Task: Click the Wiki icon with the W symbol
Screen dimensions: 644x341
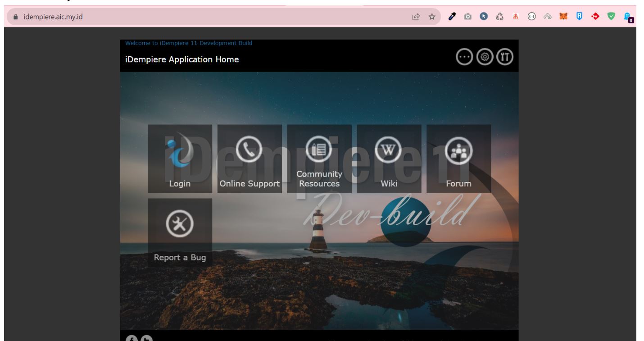Action: click(x=389, y=150)
